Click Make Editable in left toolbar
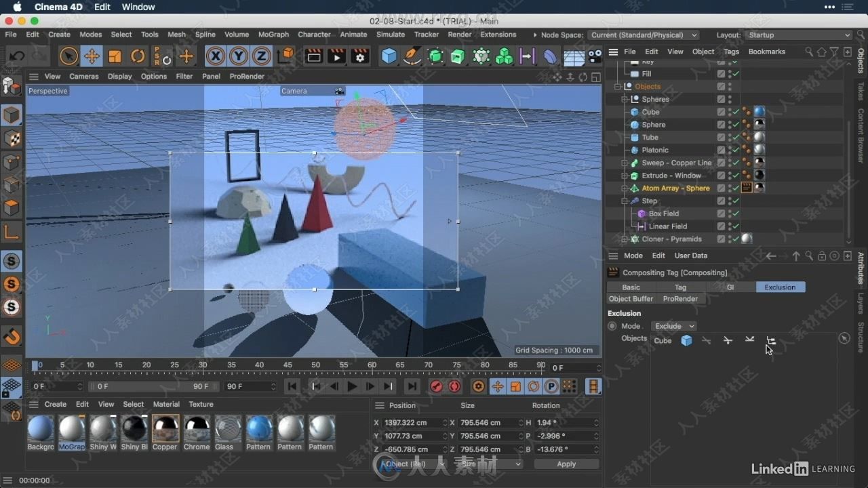Screen dimensions: 868x488 click(12, 85)
